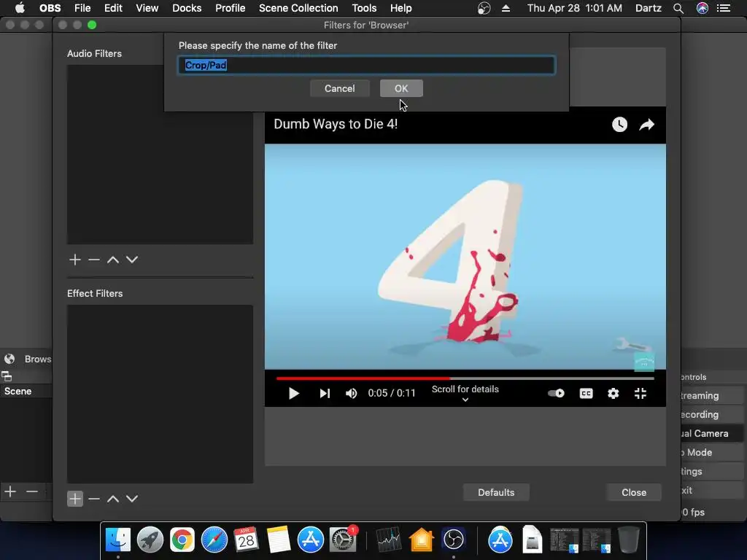Open System Preferences from the Dock
This screenshot has width=747, height=560.
pyautogui.click(x=343, y=540)
